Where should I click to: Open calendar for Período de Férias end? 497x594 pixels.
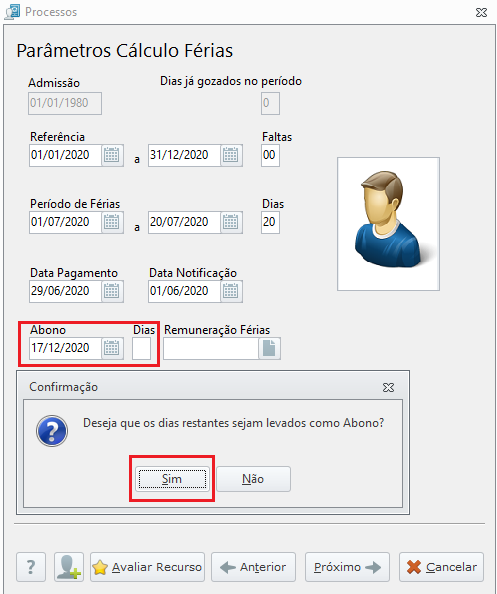(x=231, y=222)
